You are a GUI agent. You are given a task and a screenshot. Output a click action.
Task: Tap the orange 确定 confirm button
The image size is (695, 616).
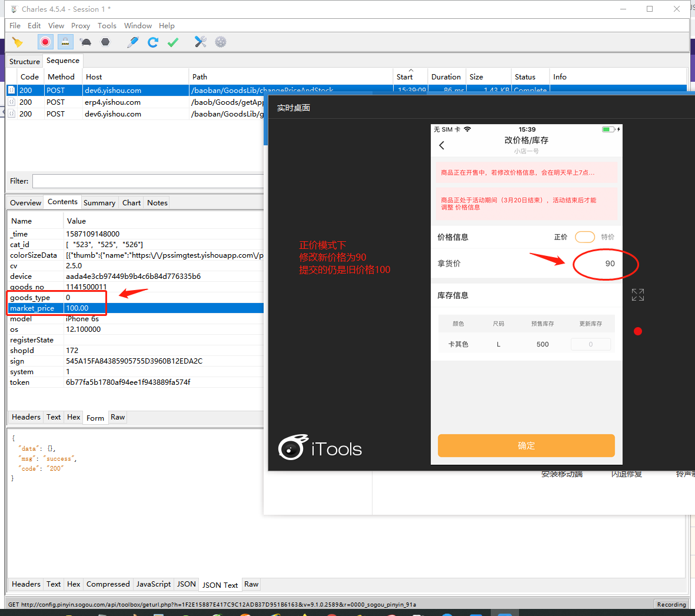[x=526, y=445]
